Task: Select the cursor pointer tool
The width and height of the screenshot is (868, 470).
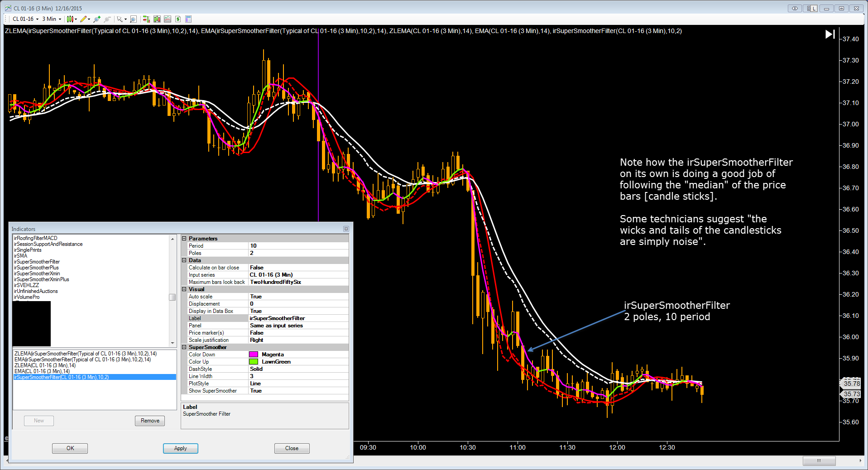Action: coord(120,19)
